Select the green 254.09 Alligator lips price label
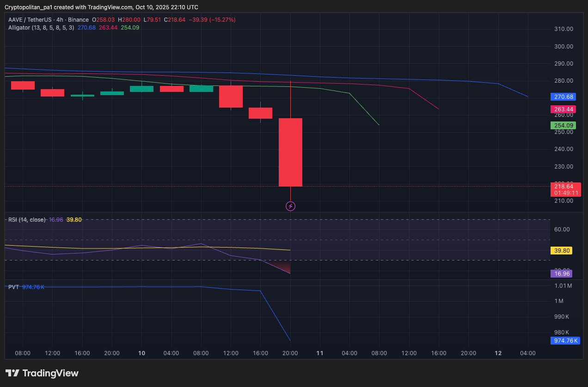Viewport: 588px width, 387px height. point(562,126)
